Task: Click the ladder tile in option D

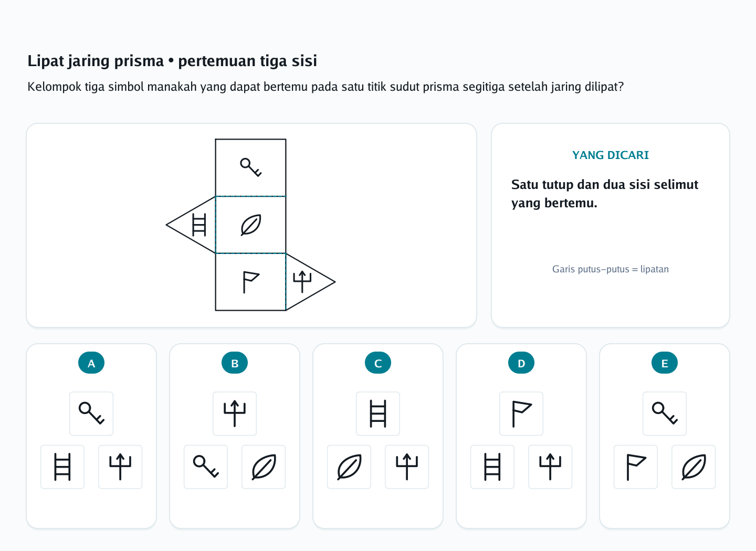Action: tap(492, 467)
